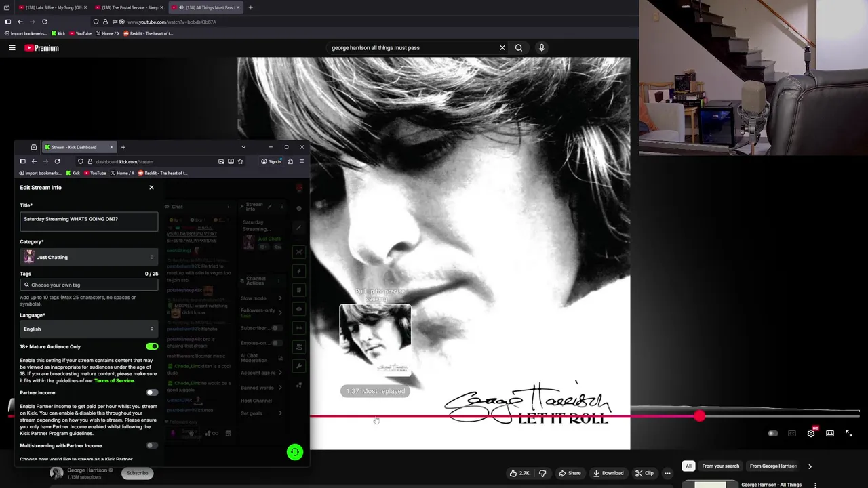Open more actions ellipsis under video
Screen dimensions: 868x488
click(x=667, y=473)
